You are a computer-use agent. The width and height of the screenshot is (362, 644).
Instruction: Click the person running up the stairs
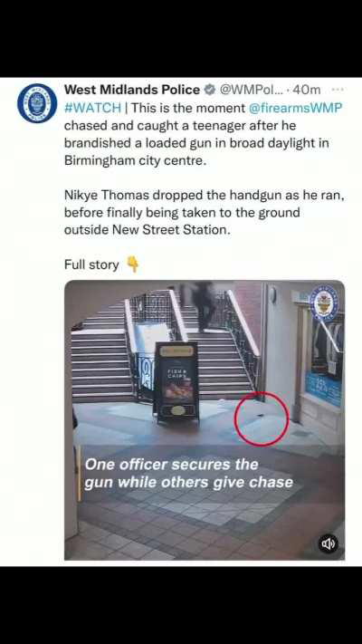tap(205, 305)
